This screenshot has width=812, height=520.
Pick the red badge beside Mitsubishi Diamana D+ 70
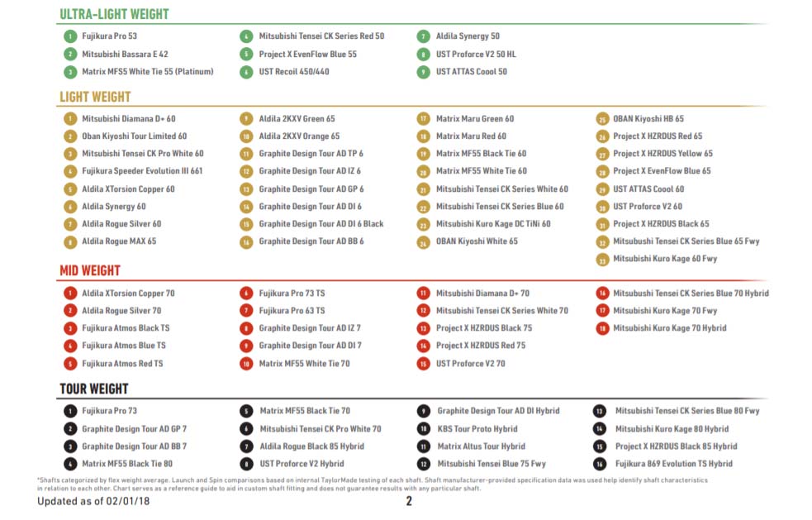[424, 293]
